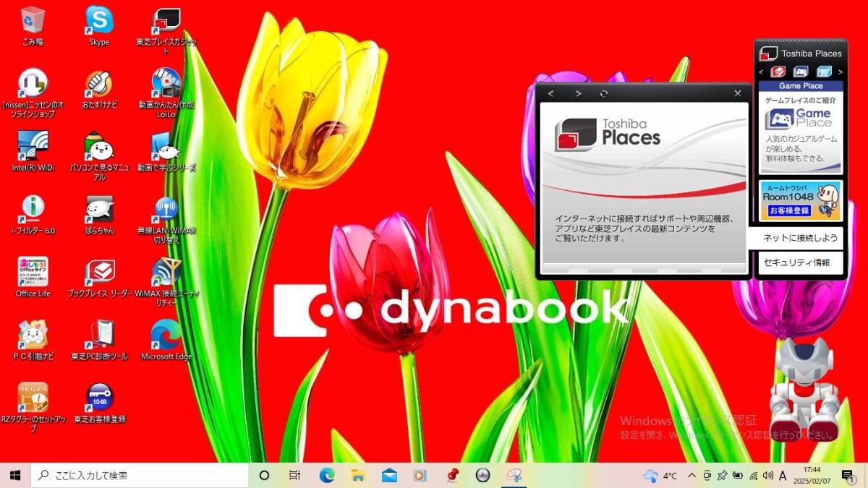Image resolution: width=868 pixels, height=488 pixels.
Task: Open the 動画で学ぶシリーズ desktop shortcut
Action: 166,152
